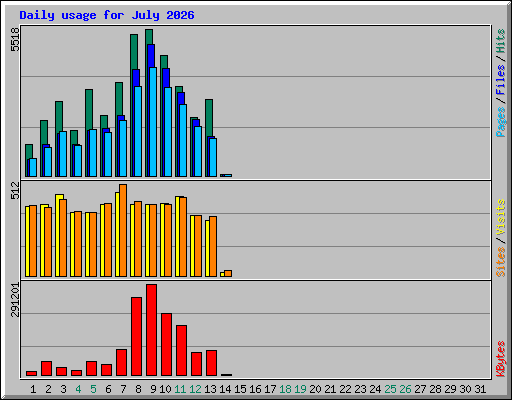This screenshot has width=512, height=400.
Task: Select green day 5 label
Action: pos(93,389)
